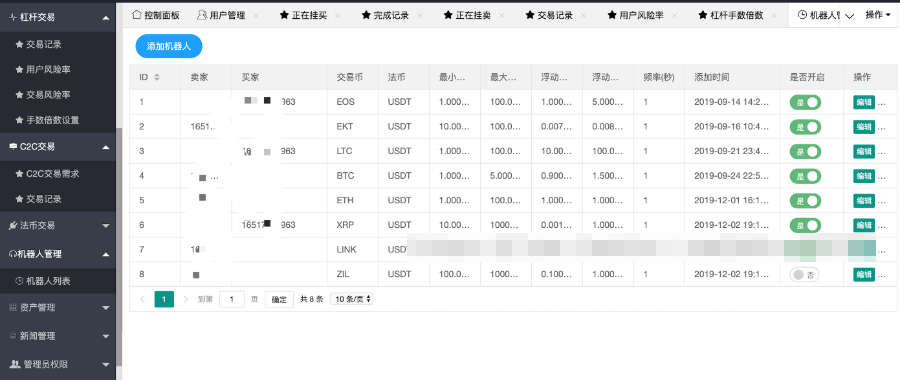Close the 用户管理 tab
This screenshot has width=900, height=380.
coord(255,15)
